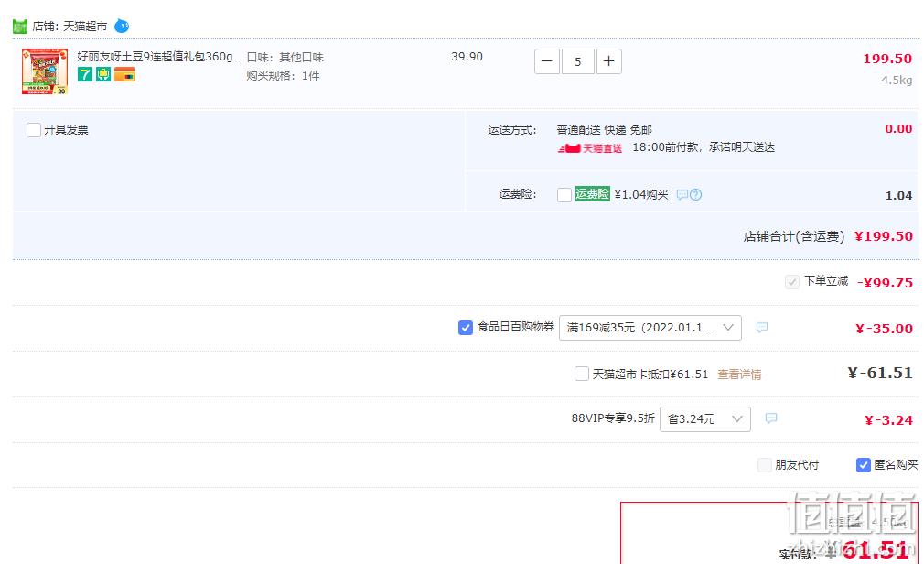Click the green "7" service badge
Screen dimensions: 924x564
click(85, 74)
